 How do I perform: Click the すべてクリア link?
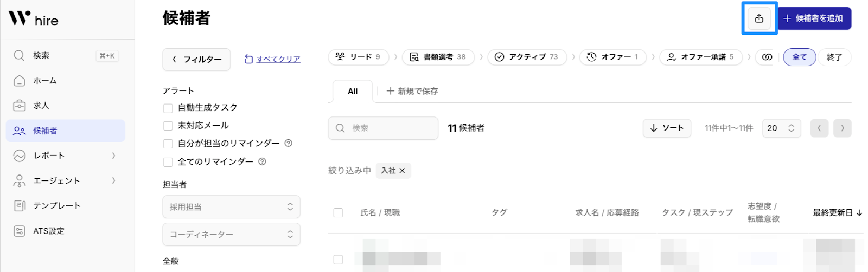click(278, 59)
